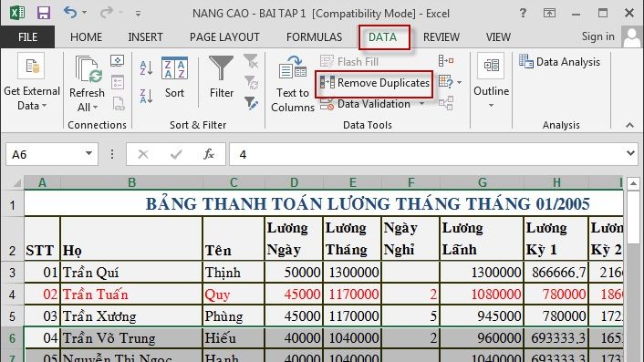The height and width of the screenshot is (362, 644).
Task: Click the Excel application icon
Action: coord(16,13)
